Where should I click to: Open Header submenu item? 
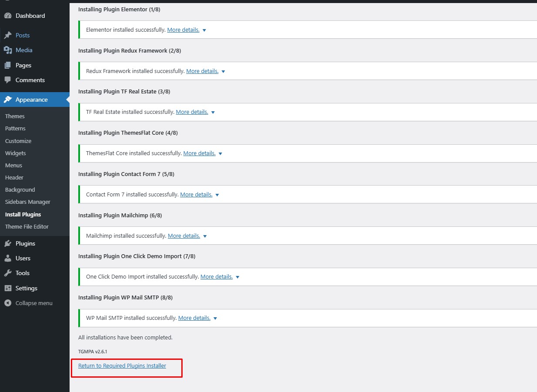(x=14, y=177)
